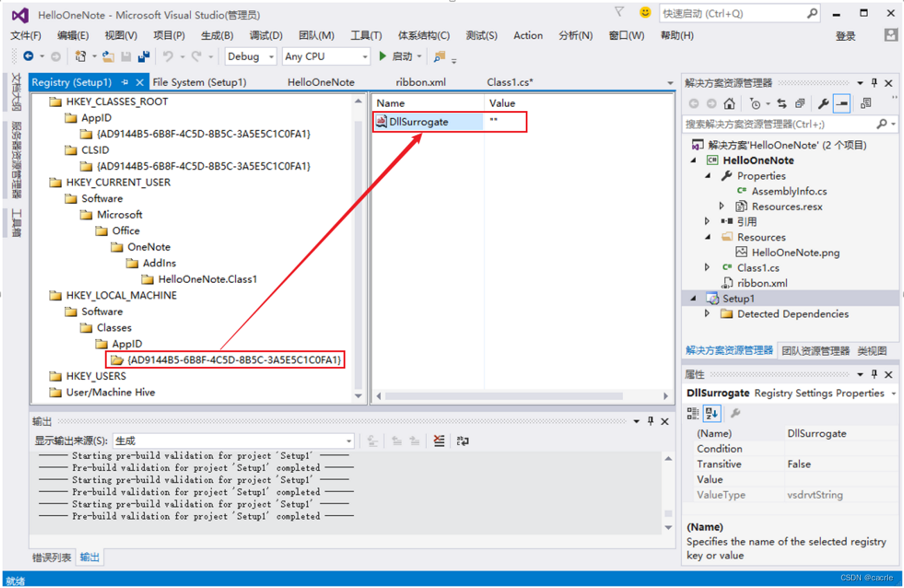The height and width of the screenshot is (588, 904).
Task: Select the DllSurrogate registry value
Action: [x=419, y=121]
